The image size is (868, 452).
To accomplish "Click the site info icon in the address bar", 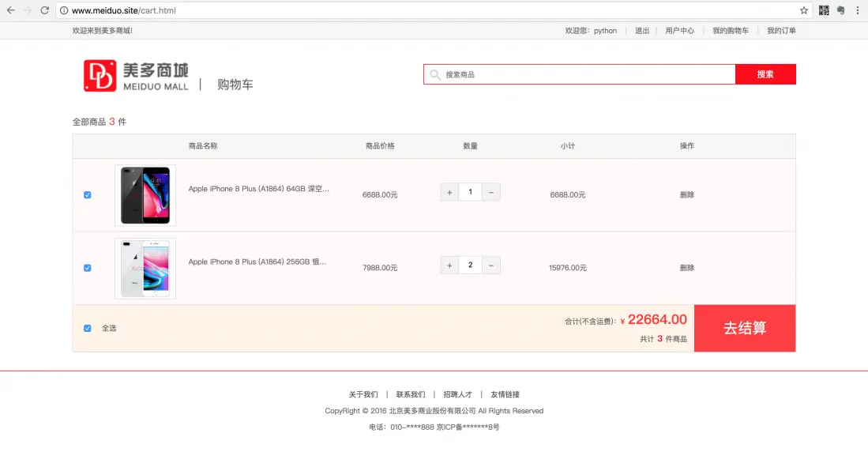I will click(x=64, y=10).
